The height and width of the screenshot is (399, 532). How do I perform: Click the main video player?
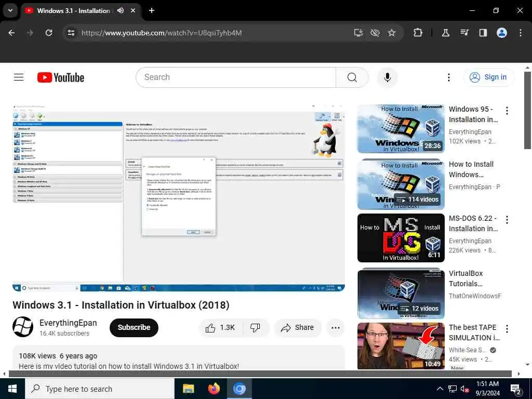pos(179,198)
